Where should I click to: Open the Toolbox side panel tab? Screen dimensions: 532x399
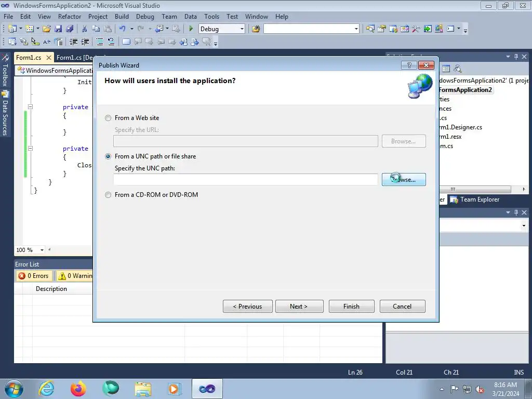tap(5, 70)
